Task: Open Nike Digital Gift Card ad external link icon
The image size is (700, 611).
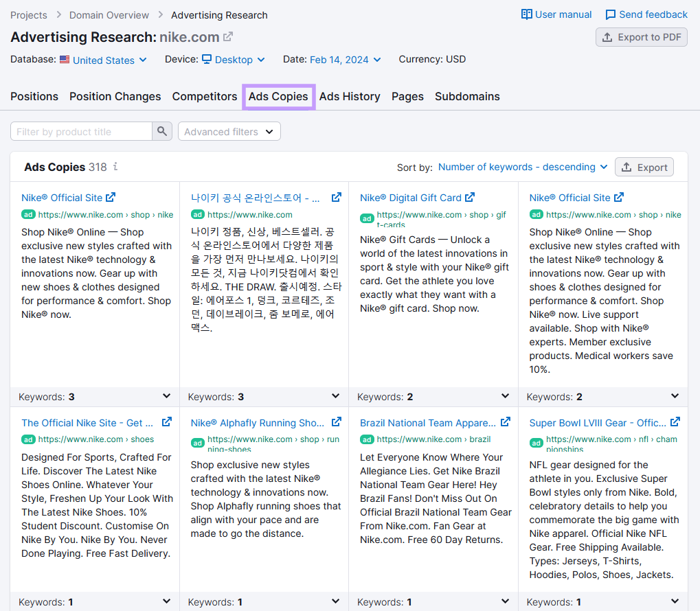Action: coord(470,196)
